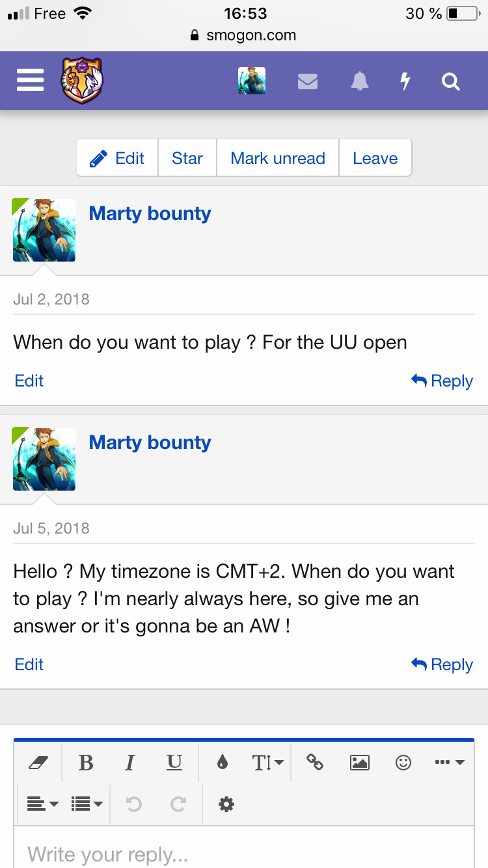Open the smiley emoji picker
This screenshot has width=488, height=868.
403,762
